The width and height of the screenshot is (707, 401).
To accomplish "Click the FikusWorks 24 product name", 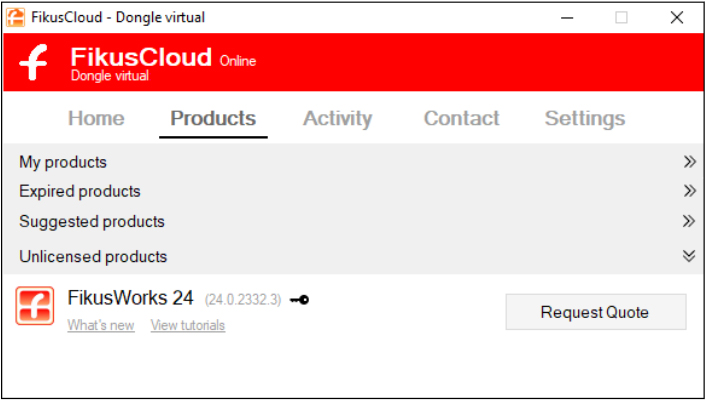I will pyautogui.click(x=130, y=298).
